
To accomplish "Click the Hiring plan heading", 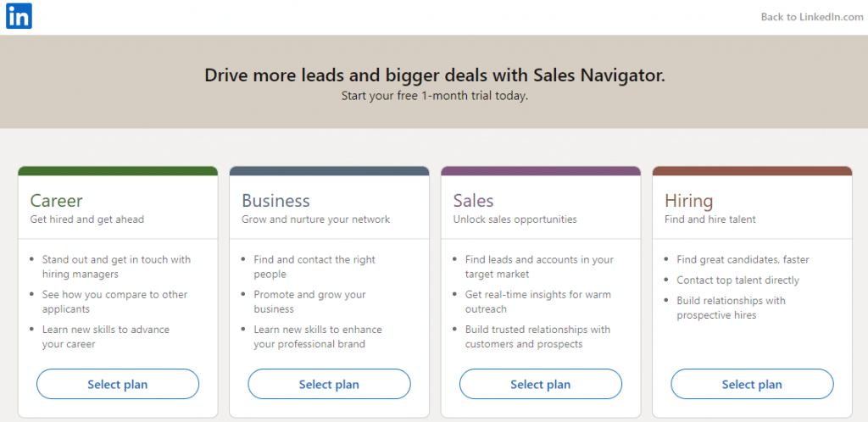I will coord(688,201).
